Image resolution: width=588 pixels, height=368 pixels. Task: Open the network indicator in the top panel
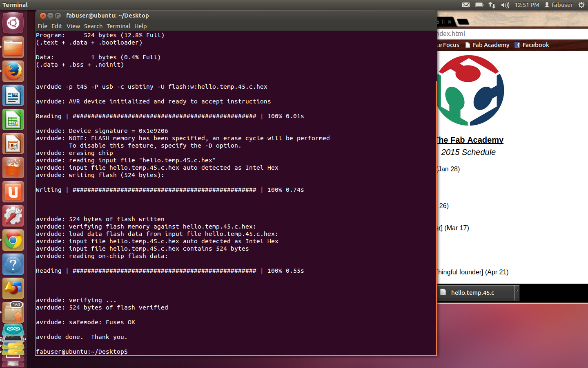492,5
